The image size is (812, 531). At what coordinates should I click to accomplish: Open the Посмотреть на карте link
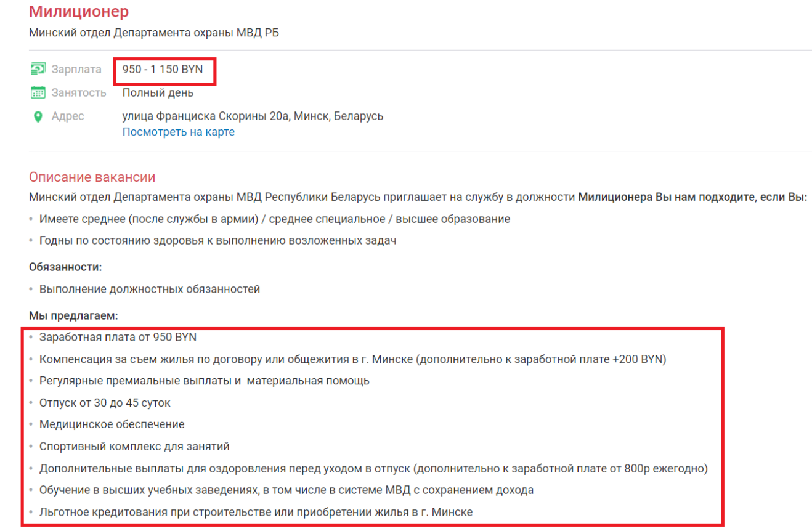[179, 132]
